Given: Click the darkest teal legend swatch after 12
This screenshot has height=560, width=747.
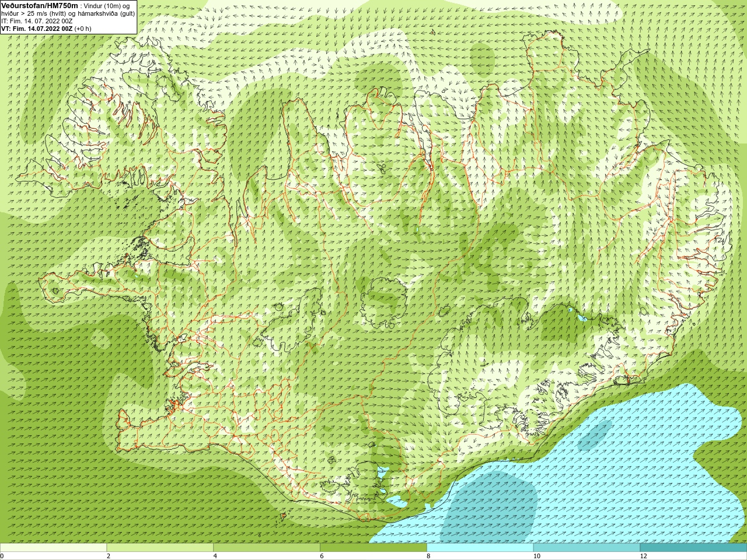Looking at the screenshot, I should tap(693, 548).
